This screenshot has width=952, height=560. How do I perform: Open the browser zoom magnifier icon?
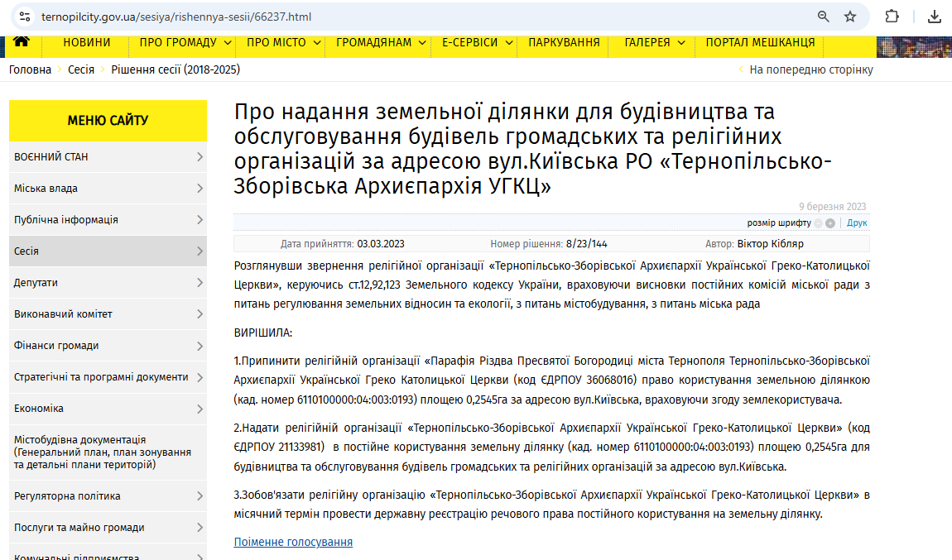(824, 17)
